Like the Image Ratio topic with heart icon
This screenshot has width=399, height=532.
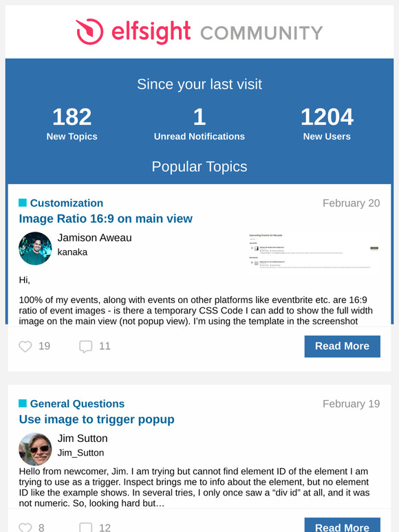pos(25,346)
